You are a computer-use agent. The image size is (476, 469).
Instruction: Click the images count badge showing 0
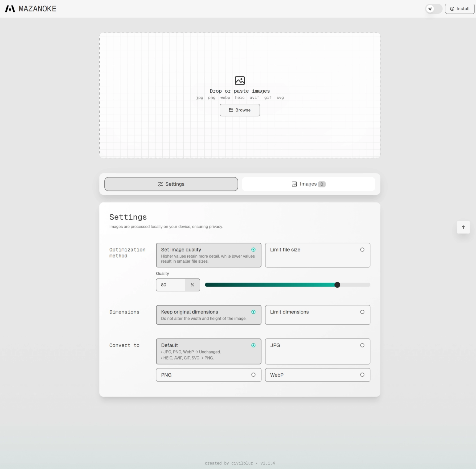322,184
